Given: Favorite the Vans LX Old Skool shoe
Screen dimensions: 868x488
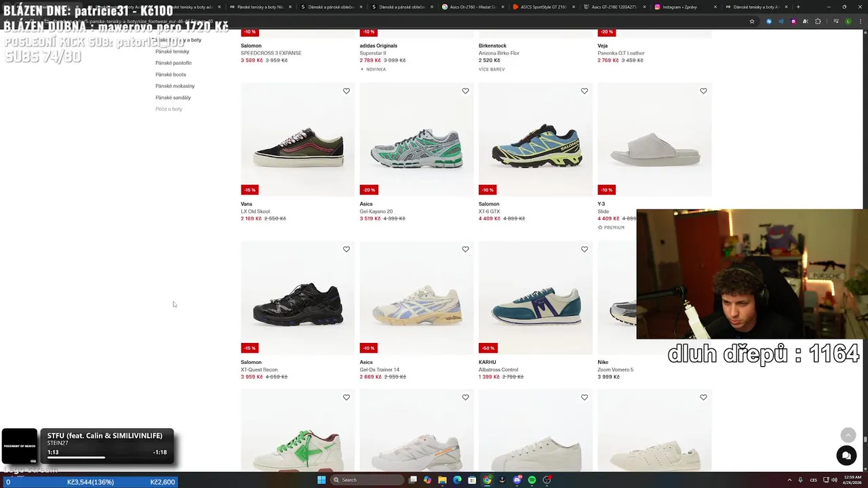Looking at the screenshot, I should coord(347,91).
